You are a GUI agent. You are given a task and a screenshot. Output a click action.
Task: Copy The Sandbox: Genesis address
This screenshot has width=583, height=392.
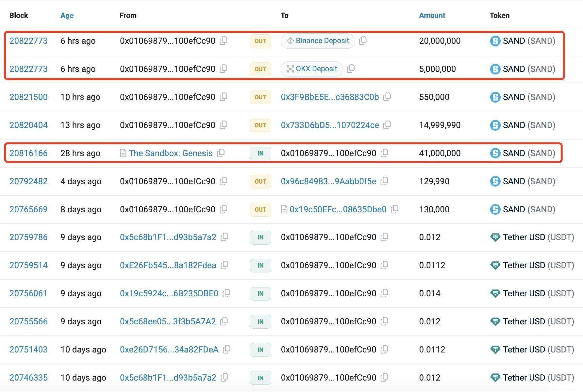coord(221,153)
